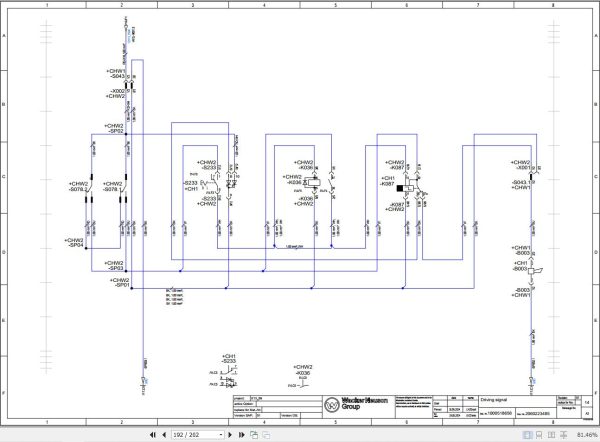Image resolution: width=600 pixels, height=442 pixels.
Task: Click the 81.46% zoom level
Action: click(587, 435)
